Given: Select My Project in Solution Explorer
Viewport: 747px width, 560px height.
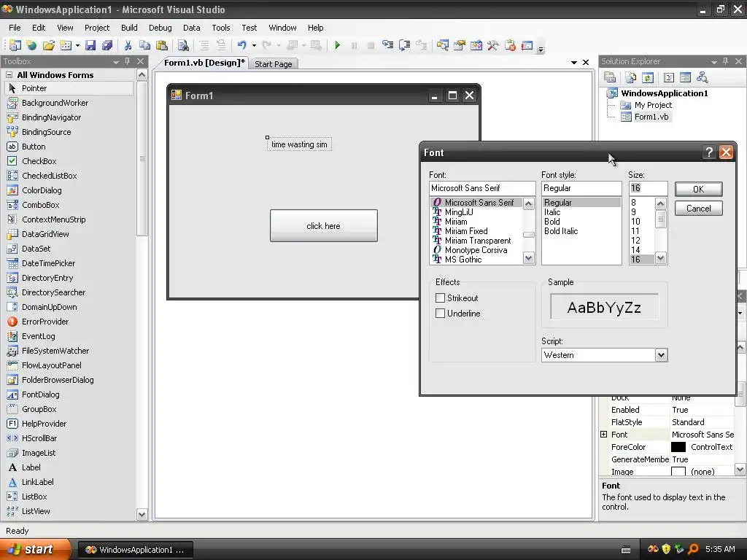Looking at the screenshot, I should tap(653, 105).
